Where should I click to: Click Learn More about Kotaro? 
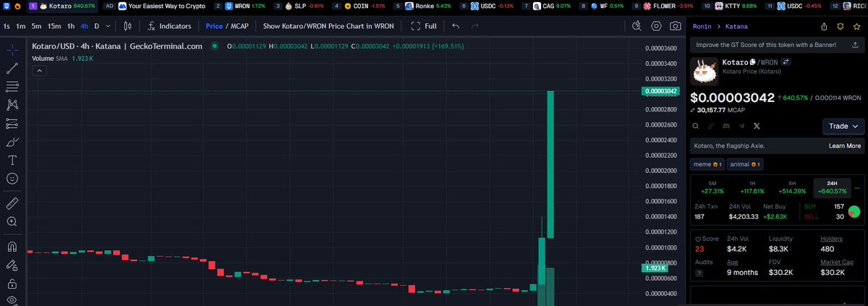[x=844, y=145]
